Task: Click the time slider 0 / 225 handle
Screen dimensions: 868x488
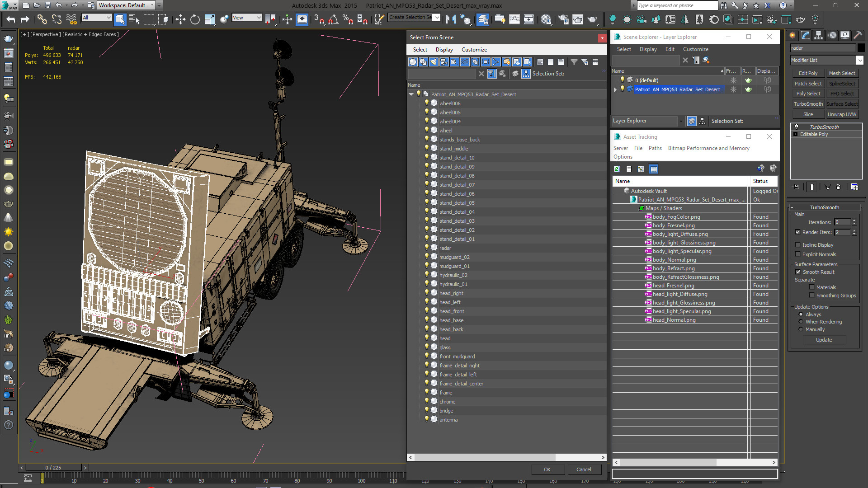Action: point(53,468)
